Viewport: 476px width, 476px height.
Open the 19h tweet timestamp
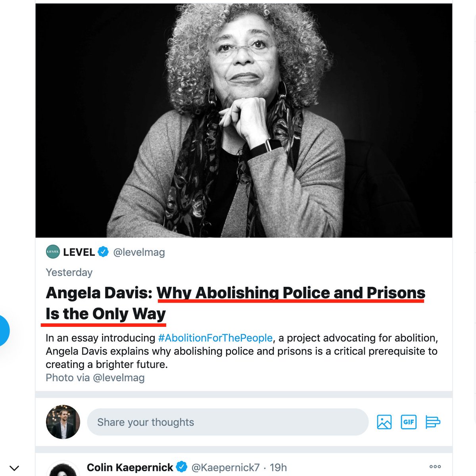(x=278, y=467)
